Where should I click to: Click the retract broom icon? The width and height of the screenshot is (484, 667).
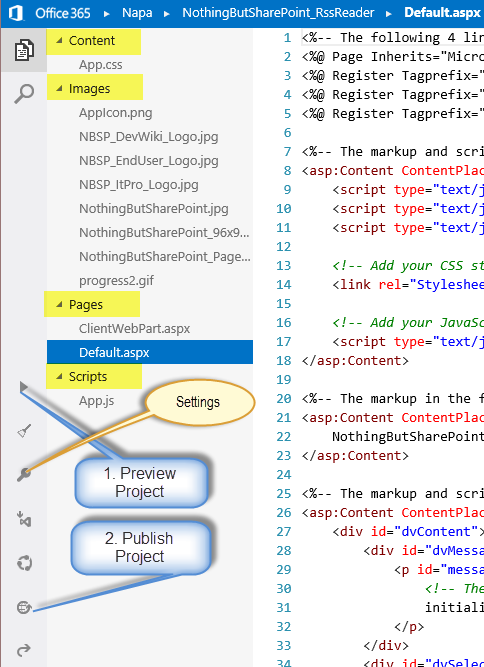click(24, 431)
